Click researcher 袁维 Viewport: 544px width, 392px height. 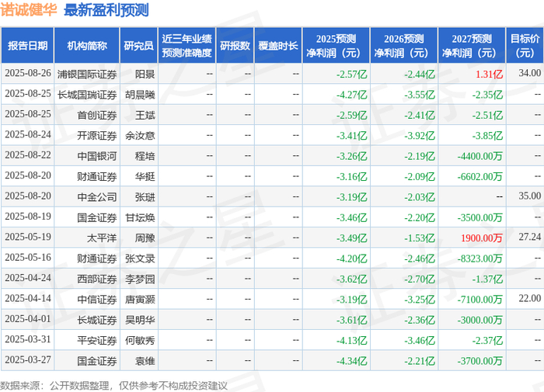coord(145,360)
